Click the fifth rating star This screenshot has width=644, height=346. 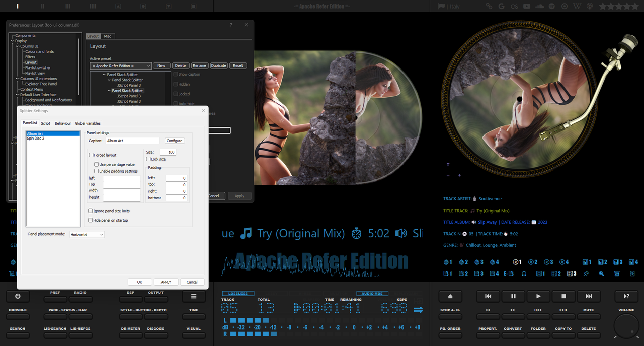tap(634, 6)
